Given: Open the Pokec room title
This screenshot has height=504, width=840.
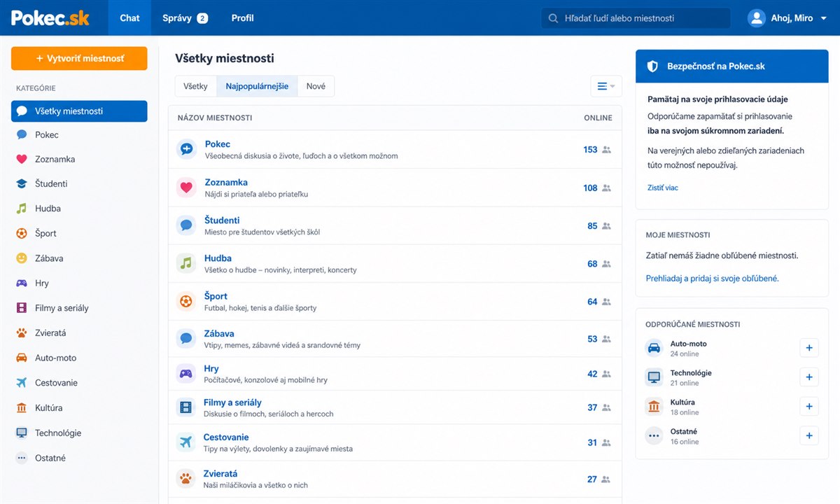Looking at the screenshot, I should click(x=218, y=144).
